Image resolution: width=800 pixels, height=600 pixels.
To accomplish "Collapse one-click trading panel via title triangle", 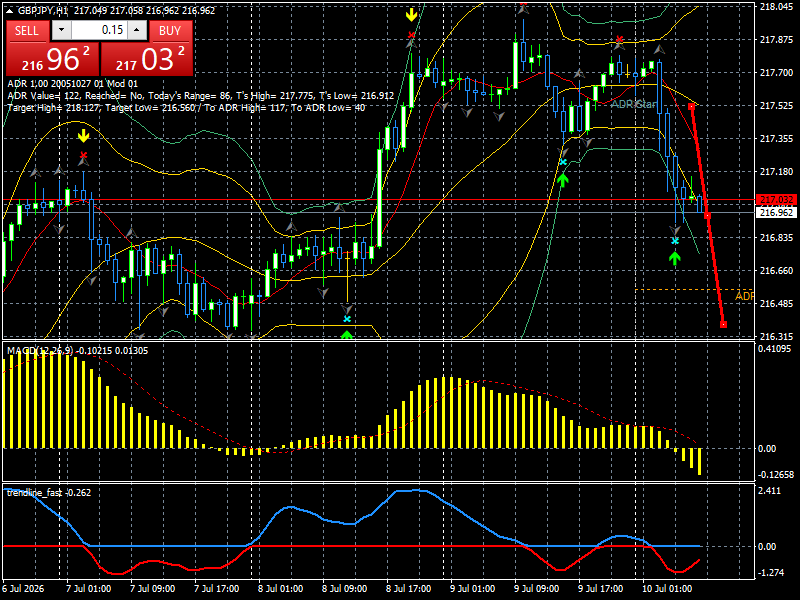I will (x=10, y=10).
